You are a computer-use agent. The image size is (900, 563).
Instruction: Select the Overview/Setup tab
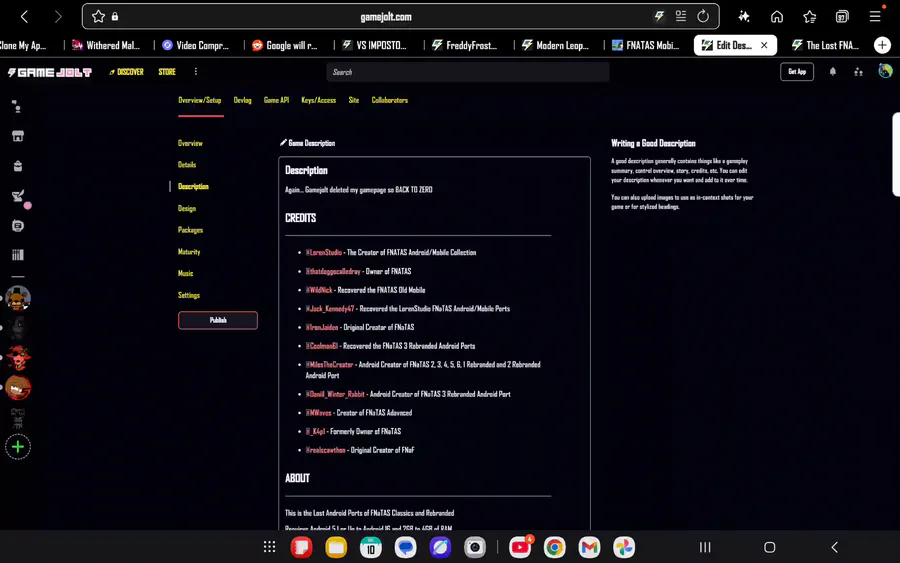200,100
